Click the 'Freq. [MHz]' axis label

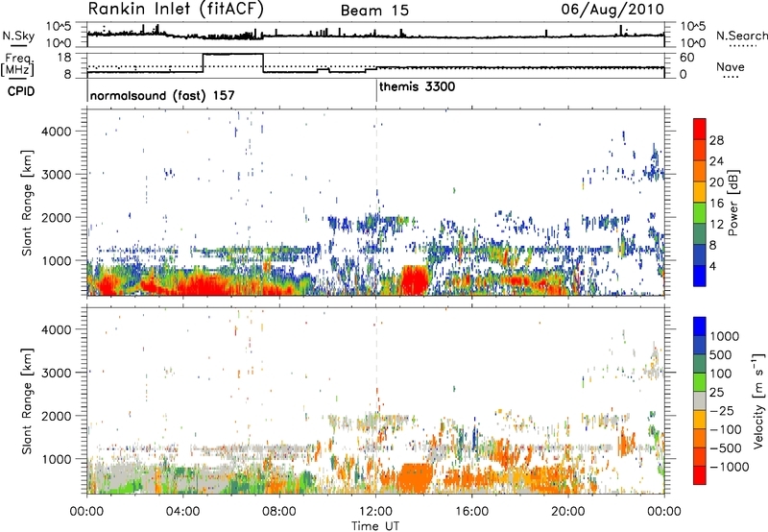pos(17,64)
